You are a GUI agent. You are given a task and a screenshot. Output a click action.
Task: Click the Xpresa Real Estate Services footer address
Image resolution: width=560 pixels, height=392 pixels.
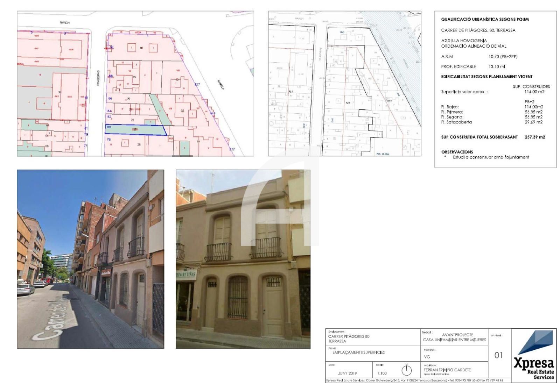point(414,380)
